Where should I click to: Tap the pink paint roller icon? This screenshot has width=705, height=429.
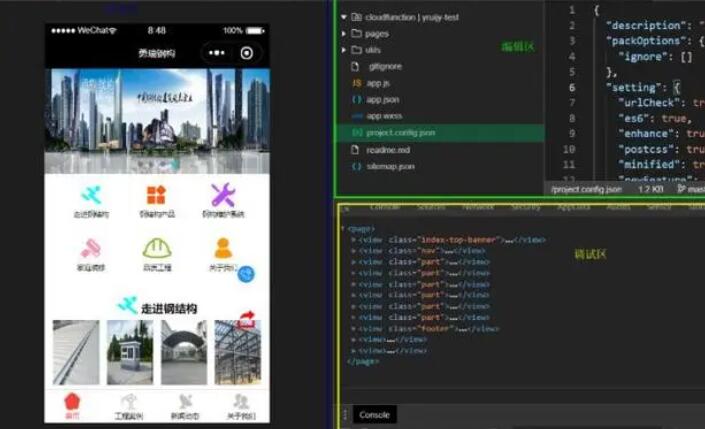pyautogui.click(x=91, y=248)
